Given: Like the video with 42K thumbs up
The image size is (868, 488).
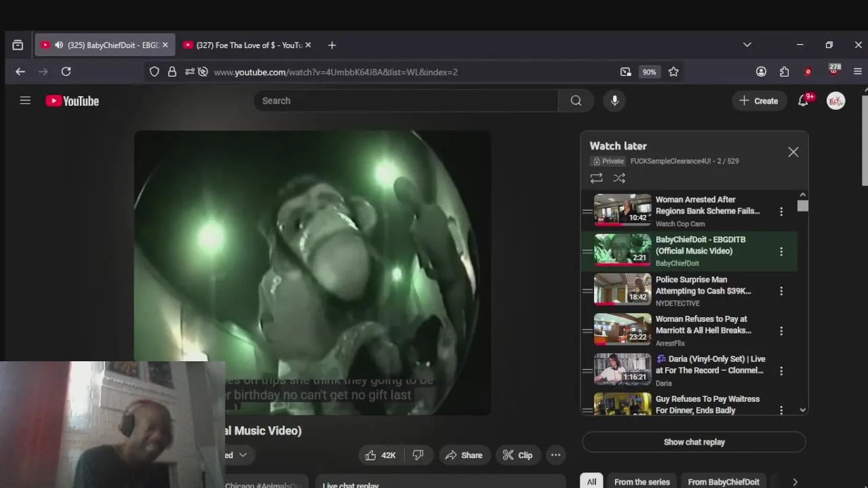Looking at the screenshot, I should 380,455.
